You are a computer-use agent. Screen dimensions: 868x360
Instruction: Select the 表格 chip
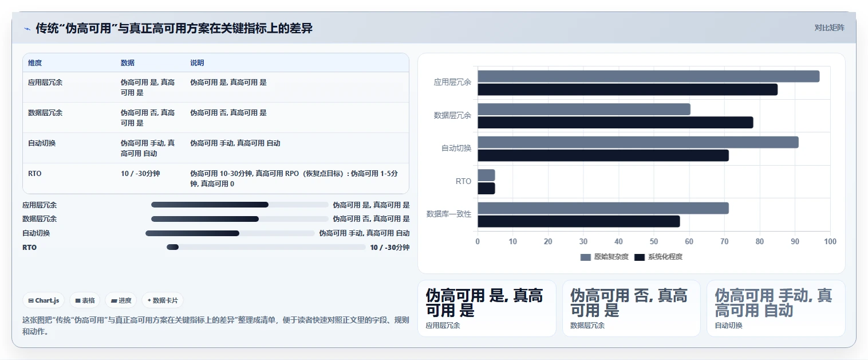pos(85,300)
